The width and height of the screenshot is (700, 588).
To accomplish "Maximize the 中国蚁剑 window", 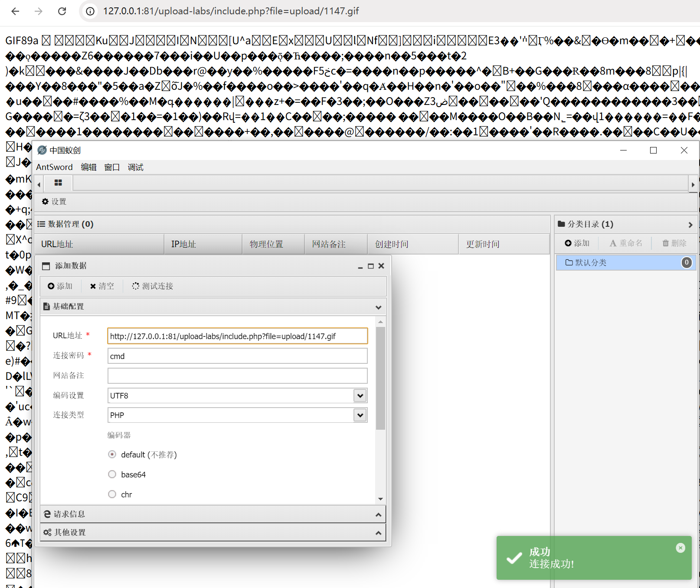I will 653,150.
